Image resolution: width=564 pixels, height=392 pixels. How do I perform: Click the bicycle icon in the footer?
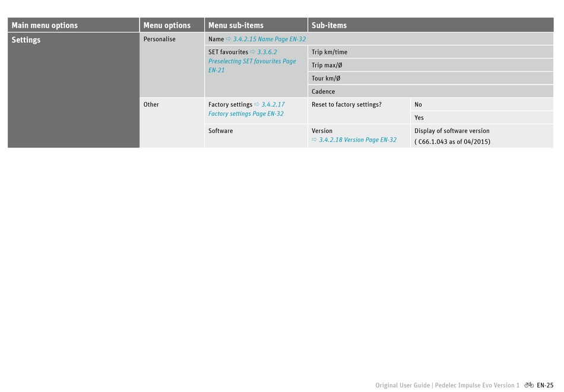pyautogui.click(x=529, y=385)
